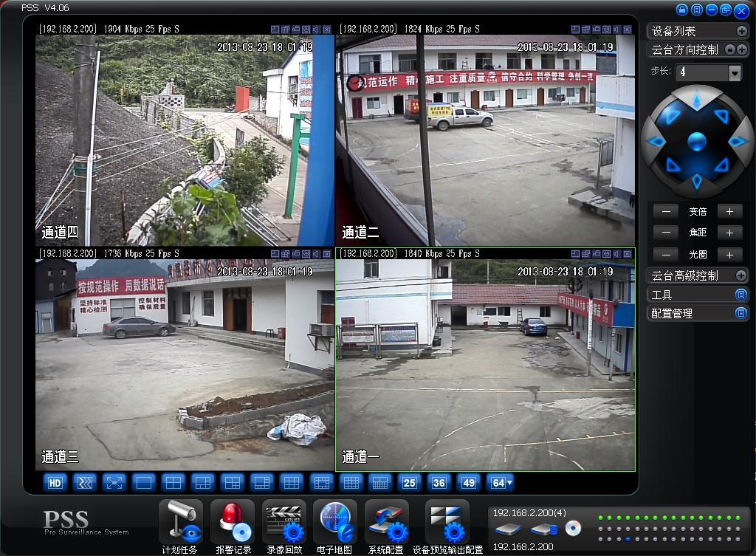The image size is (756, 556).
Task: Switch to 25-window layout
Action: click(x=409, y=483)
